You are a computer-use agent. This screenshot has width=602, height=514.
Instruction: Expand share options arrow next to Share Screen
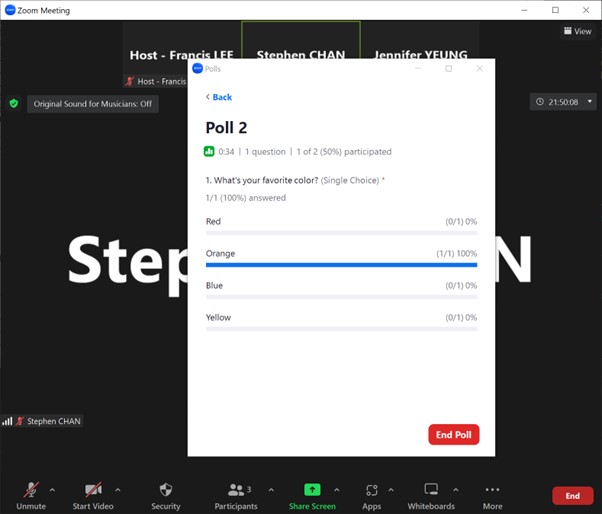[x=337, y=490]
